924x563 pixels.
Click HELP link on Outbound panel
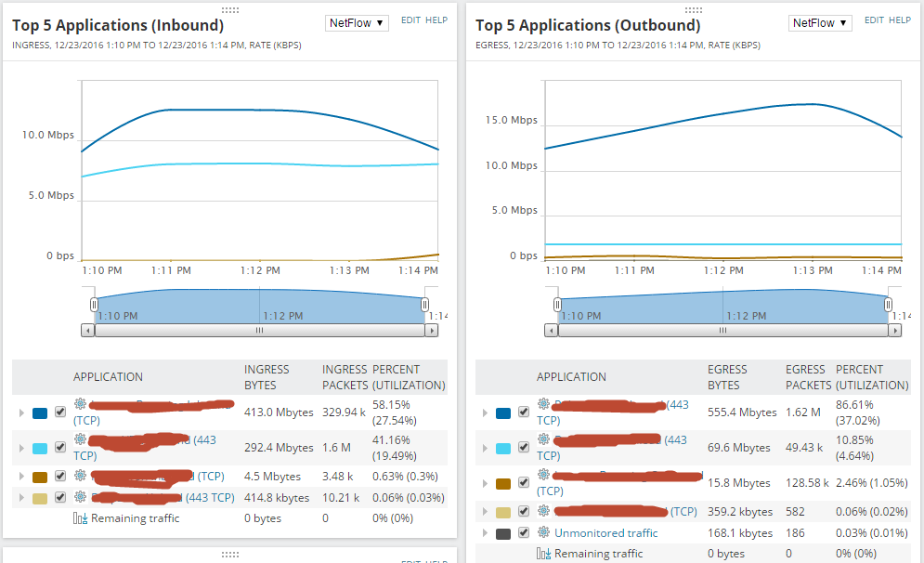(900, 20)
